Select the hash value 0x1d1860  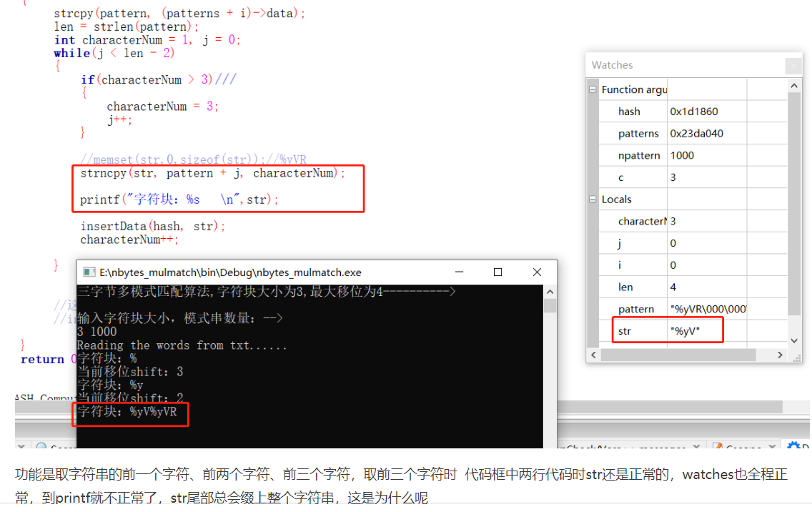[x=694, y=112]
